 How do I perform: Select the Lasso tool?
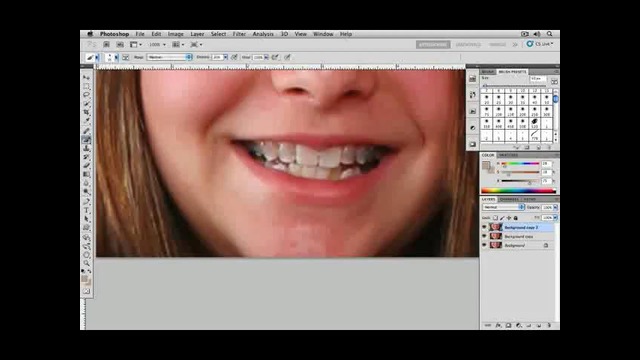coord(87,95)
